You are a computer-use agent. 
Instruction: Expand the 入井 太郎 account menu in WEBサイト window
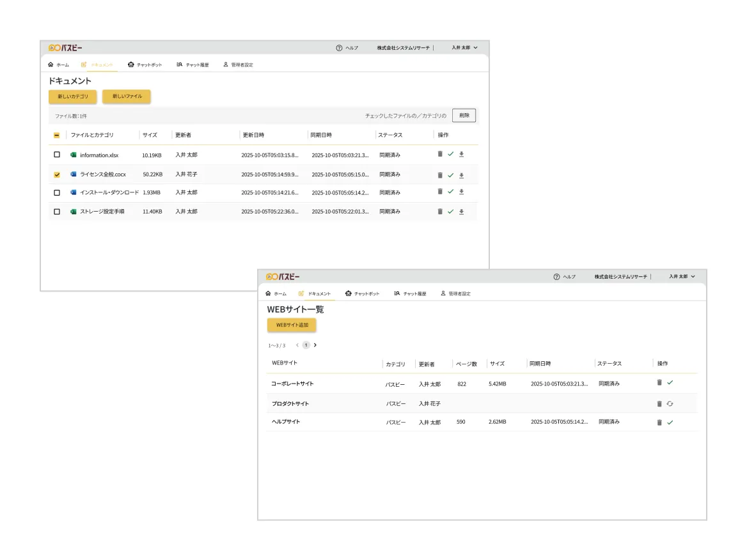tap(682, 277)
